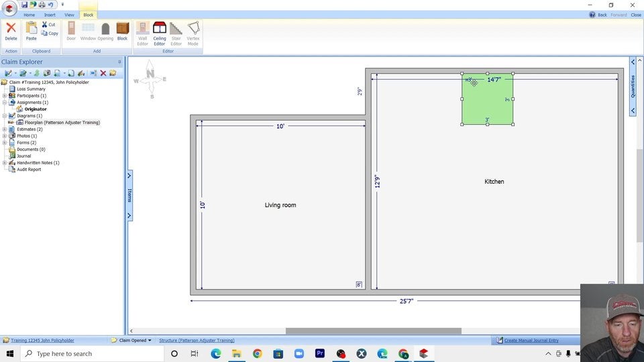The image size is (644, 362).
Task: Expand the Photos (1) tree node
Action: click(5, 136)
